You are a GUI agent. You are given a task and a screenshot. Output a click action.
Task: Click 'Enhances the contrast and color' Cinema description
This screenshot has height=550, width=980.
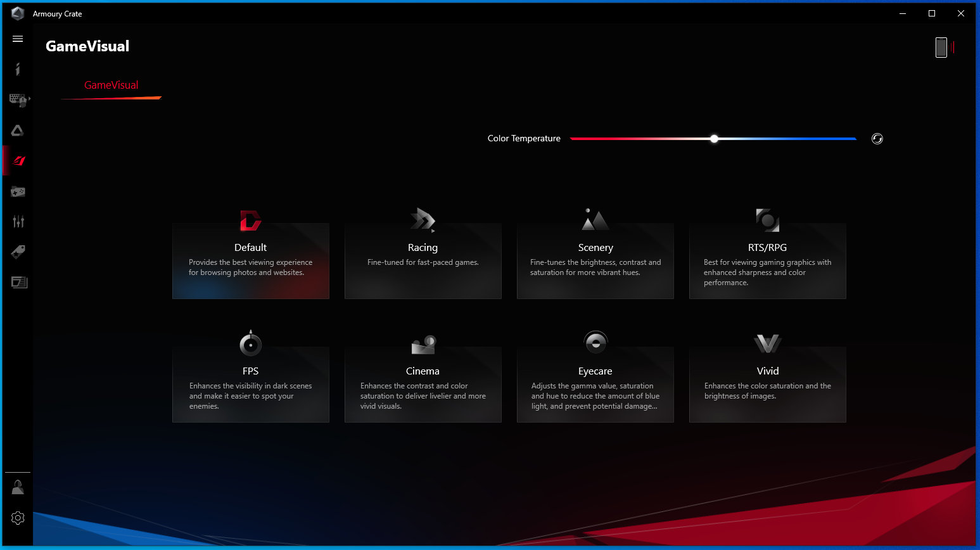coord(423,396)
